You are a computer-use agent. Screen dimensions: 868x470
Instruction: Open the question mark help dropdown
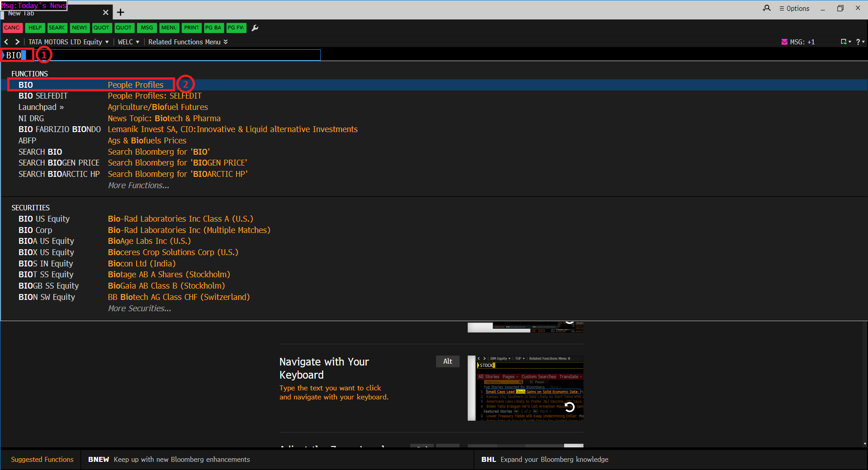click(860, 42)
